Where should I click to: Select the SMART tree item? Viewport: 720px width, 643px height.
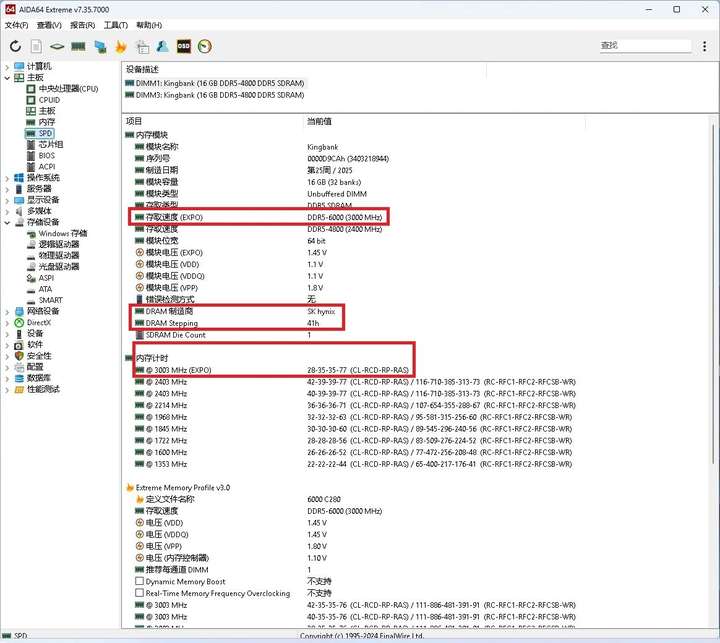[x=51, y=300]
